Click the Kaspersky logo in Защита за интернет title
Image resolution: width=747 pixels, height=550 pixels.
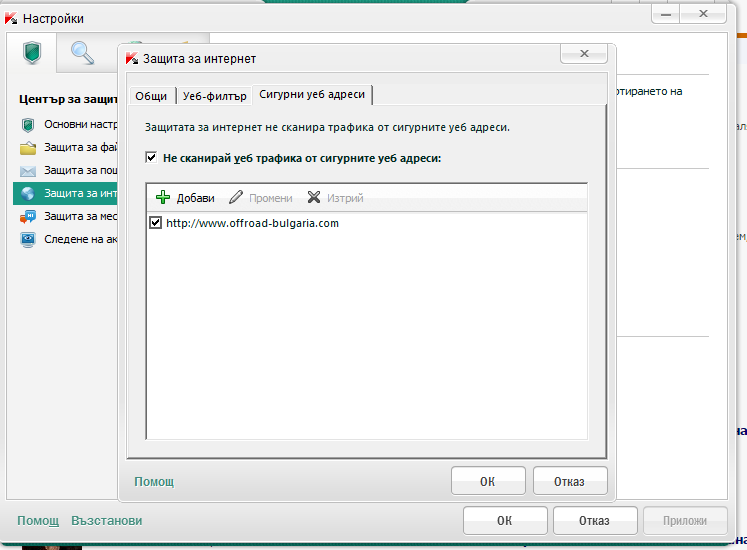[x=132, y=59]
